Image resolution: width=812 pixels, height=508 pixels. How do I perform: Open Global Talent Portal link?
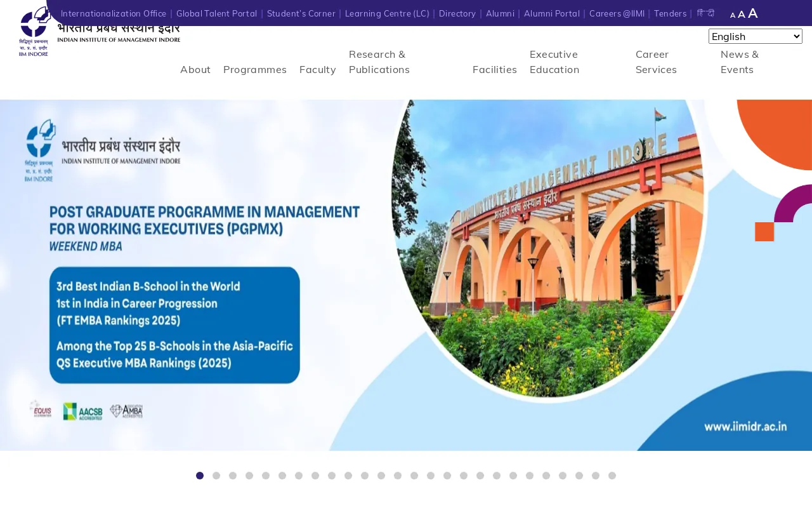(x=217, y=13)
